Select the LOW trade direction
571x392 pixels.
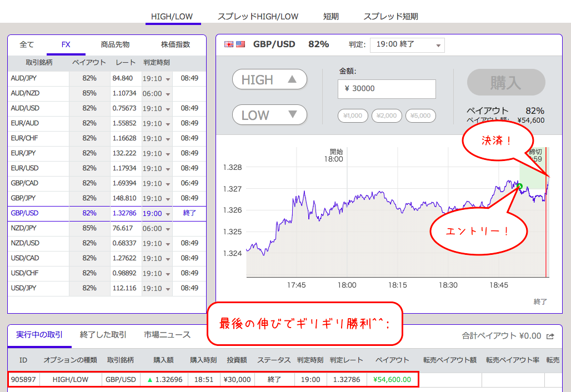269,114
